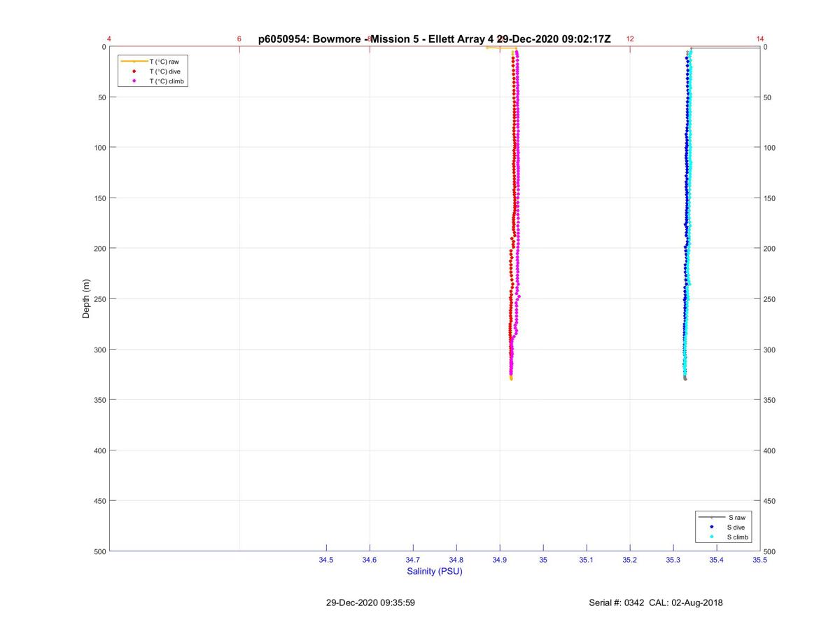Click depth tick 200 on the right axis
Viewport: 840px width, 620px height.
(769, 249)
